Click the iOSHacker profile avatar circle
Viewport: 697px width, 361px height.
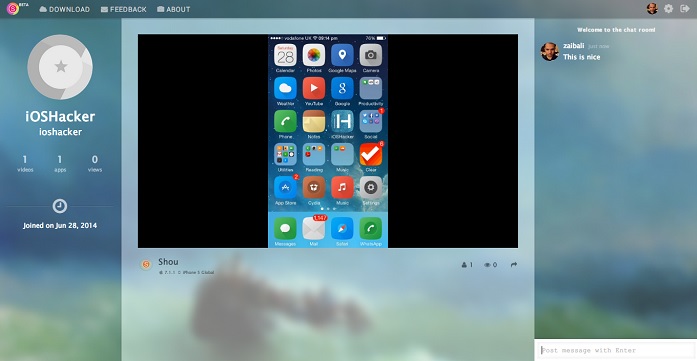click(x=60, y=67)
